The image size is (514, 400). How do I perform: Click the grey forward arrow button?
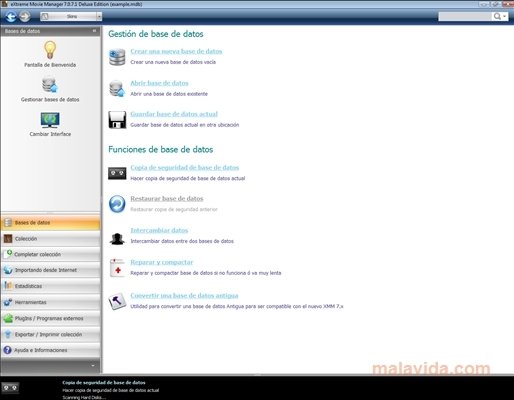pyautogui.click(x=24, y=16)
